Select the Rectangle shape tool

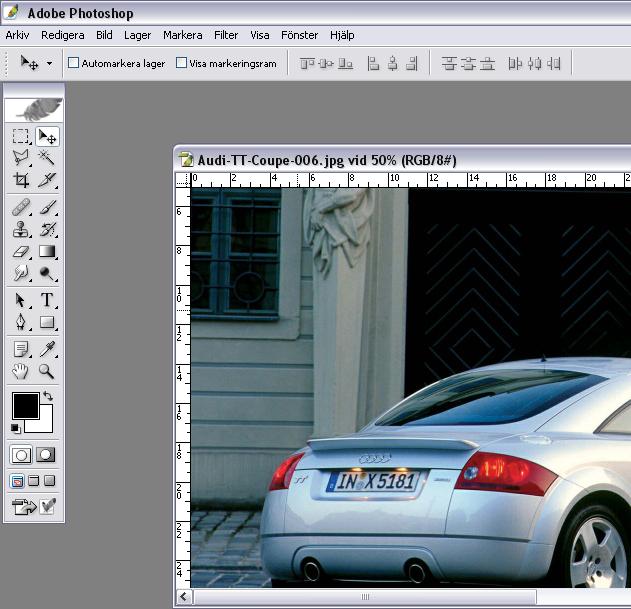(x=47, y=322)
